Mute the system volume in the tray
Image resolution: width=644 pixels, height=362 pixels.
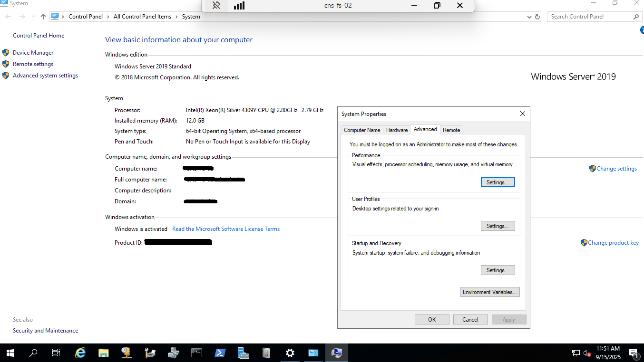click(587, 353)
